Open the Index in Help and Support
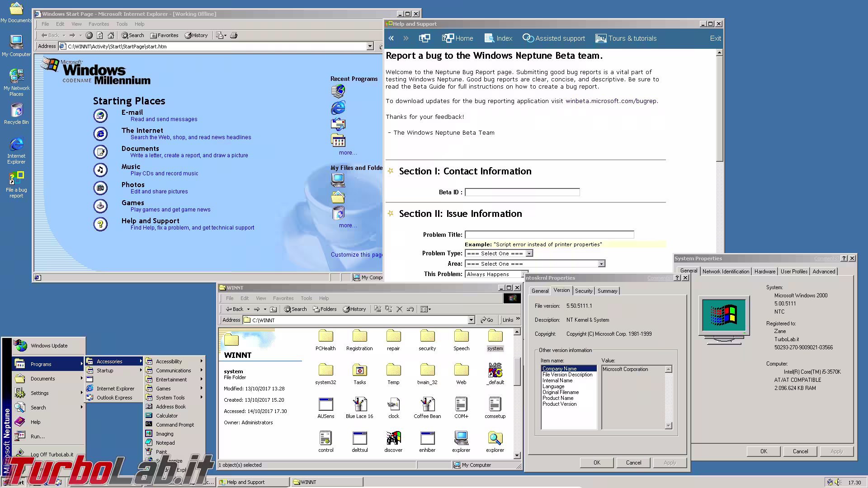 pyautogui.click(x=498, y=38)
